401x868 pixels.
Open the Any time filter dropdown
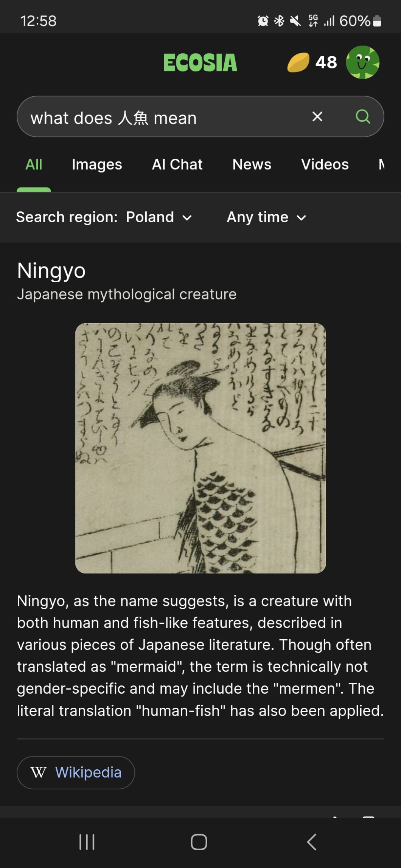coord(266,217)
